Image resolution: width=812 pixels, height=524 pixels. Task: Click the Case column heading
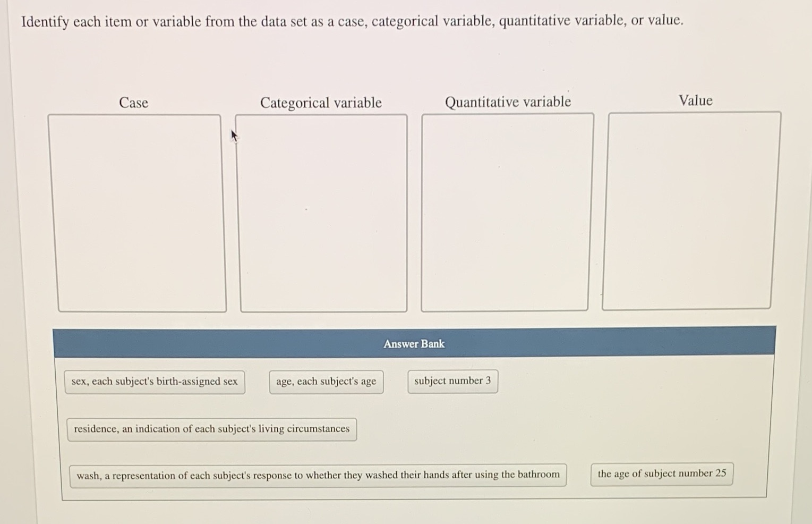pyautogui.click(x=133, y=103)
